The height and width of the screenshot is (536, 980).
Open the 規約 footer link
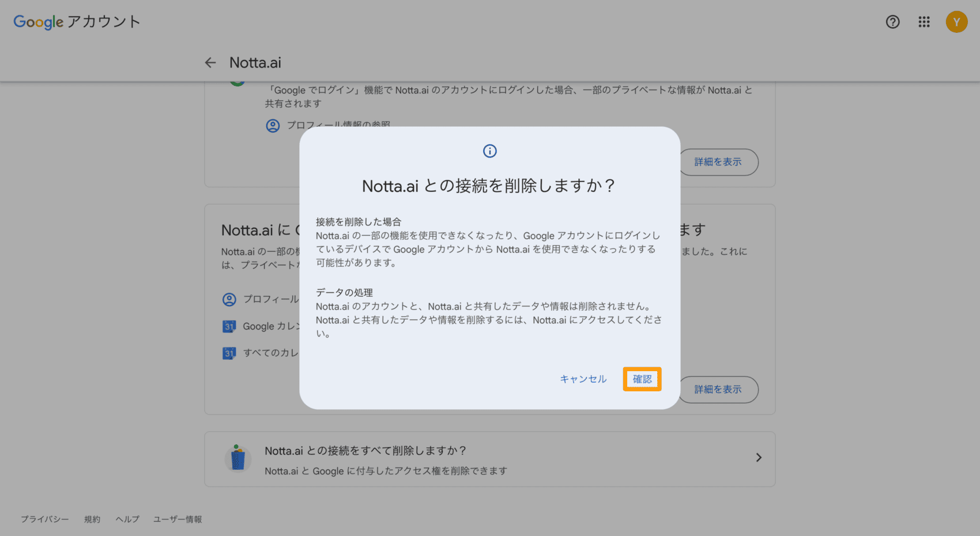pos(92,519)
